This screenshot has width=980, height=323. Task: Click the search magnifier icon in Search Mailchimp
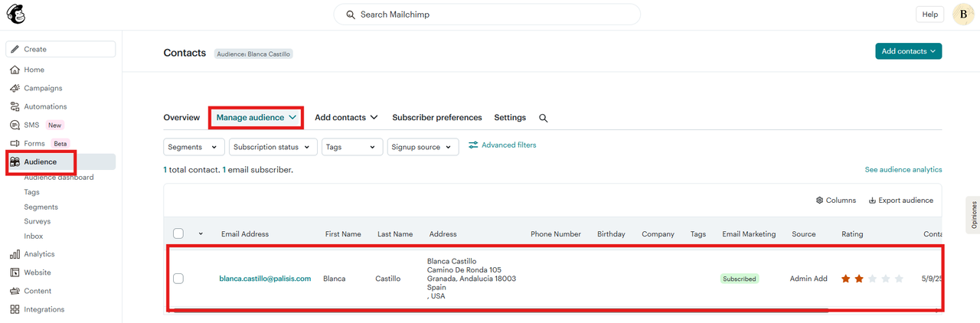351,15
